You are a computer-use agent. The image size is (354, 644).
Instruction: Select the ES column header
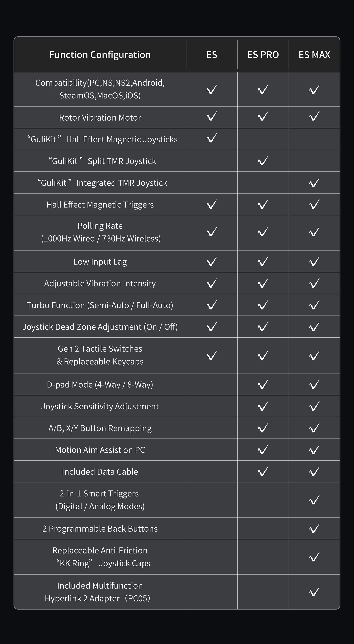(212, 55)
